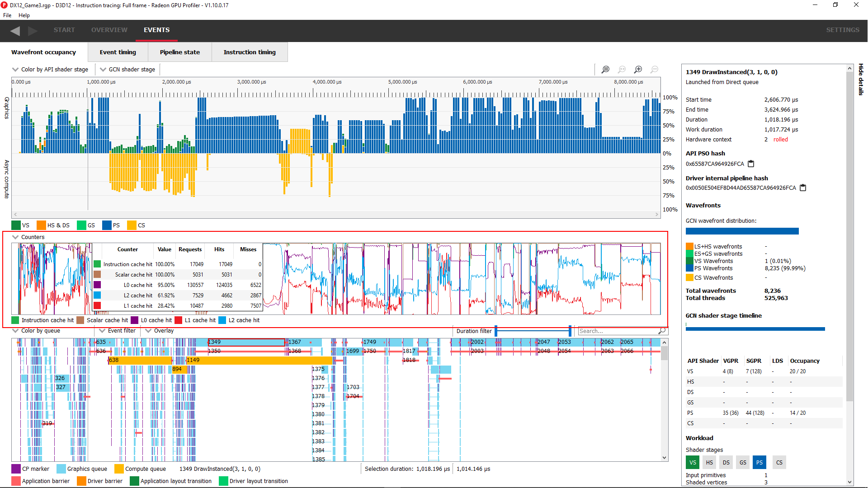This screenshot has width=868, height=488.
Task: Click the zoom in magnifier icon
Action: coord(638,70)
